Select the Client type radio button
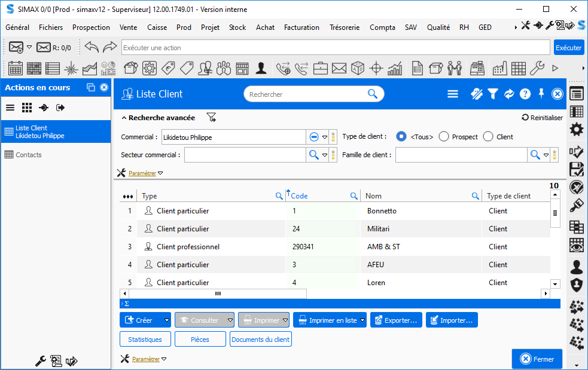Screen dimensions: 588x370 click(488, 137)
